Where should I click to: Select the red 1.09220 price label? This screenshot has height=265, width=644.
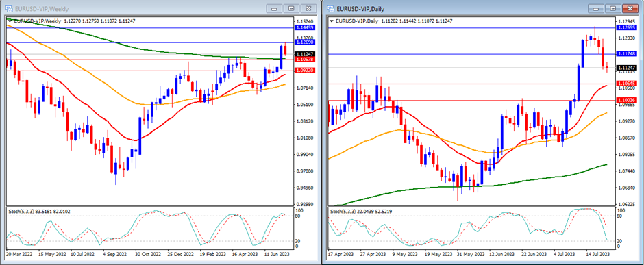pyautogui.click(x=305, y=71)
